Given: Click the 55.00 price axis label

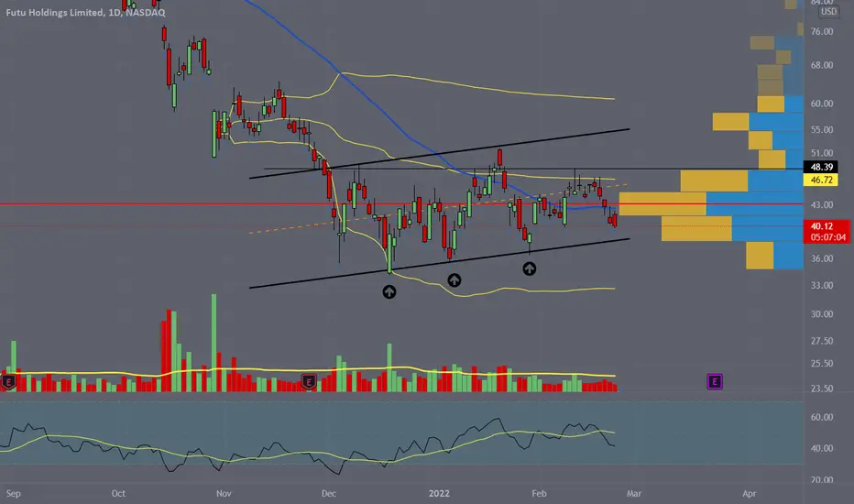Looking at the screenshot, I should (x=821, y=130).
